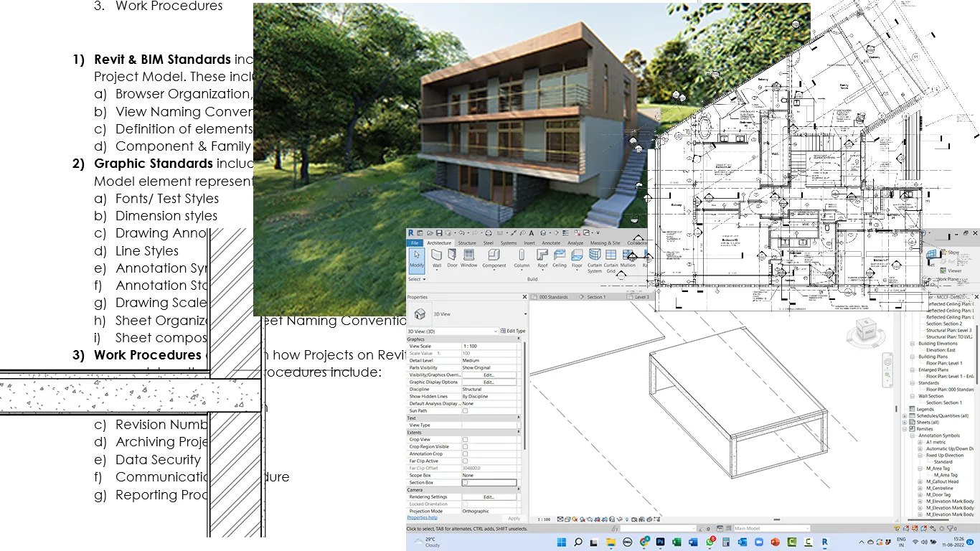Activate the Column tool
The width and height of the screenshot is (980, 551).
tap(522, 258)
